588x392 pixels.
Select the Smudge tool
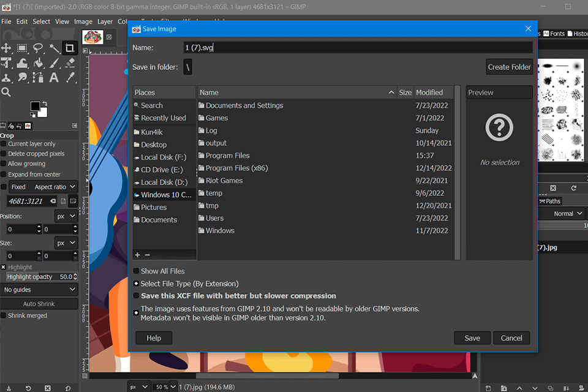[x=22, y=78]
